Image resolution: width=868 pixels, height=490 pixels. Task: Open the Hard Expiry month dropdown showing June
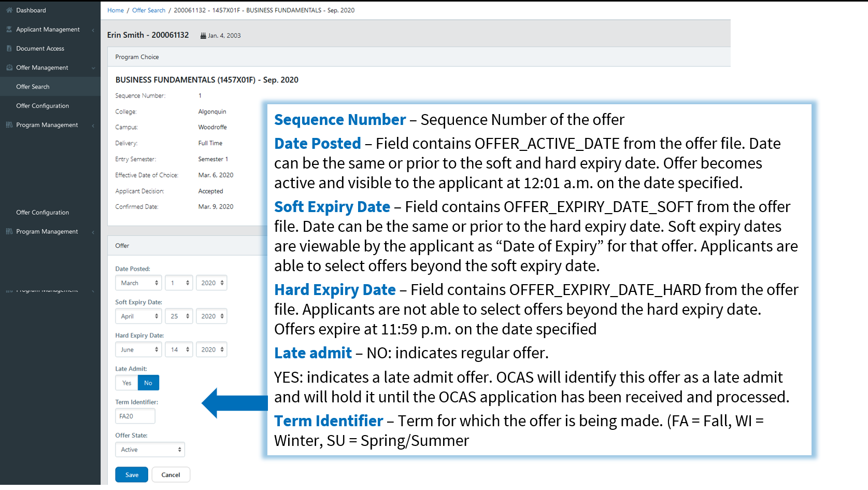point(138,349)
